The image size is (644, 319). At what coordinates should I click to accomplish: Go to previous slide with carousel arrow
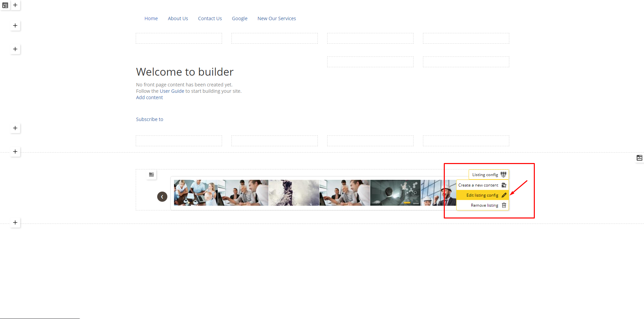(x=162, y=197)
